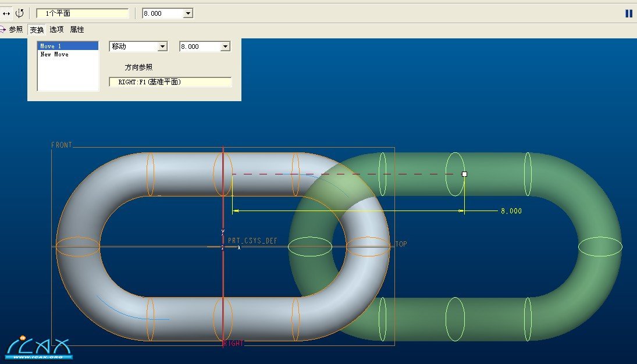Click New Move to add a transform
637x364 pixels.
click(x=54, y=54)
